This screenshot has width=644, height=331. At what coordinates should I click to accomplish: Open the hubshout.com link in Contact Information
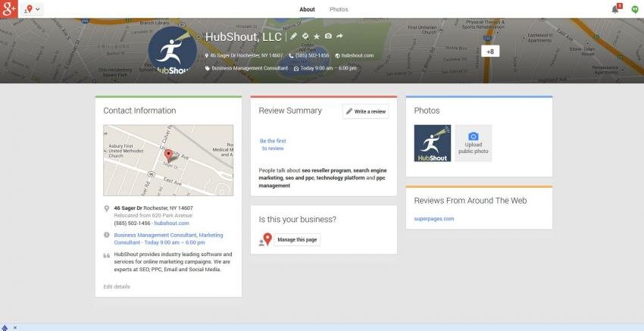[x=172, y=223]
